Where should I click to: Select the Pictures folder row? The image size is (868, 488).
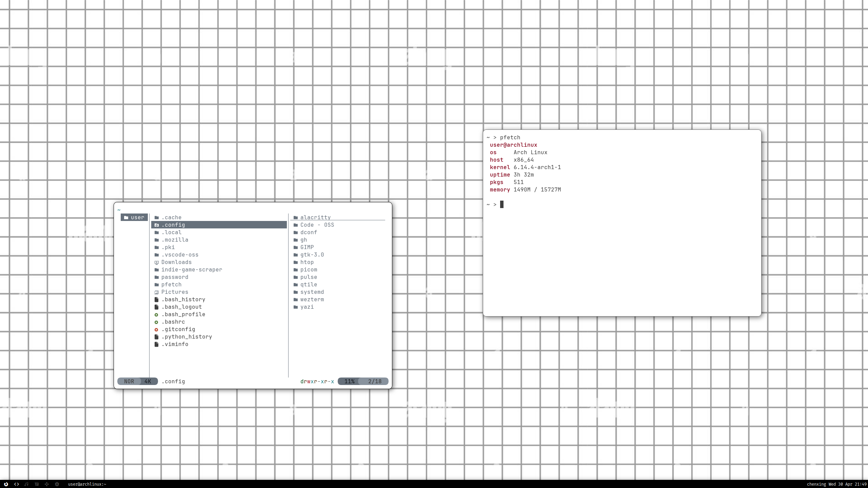tap(219, 292)
